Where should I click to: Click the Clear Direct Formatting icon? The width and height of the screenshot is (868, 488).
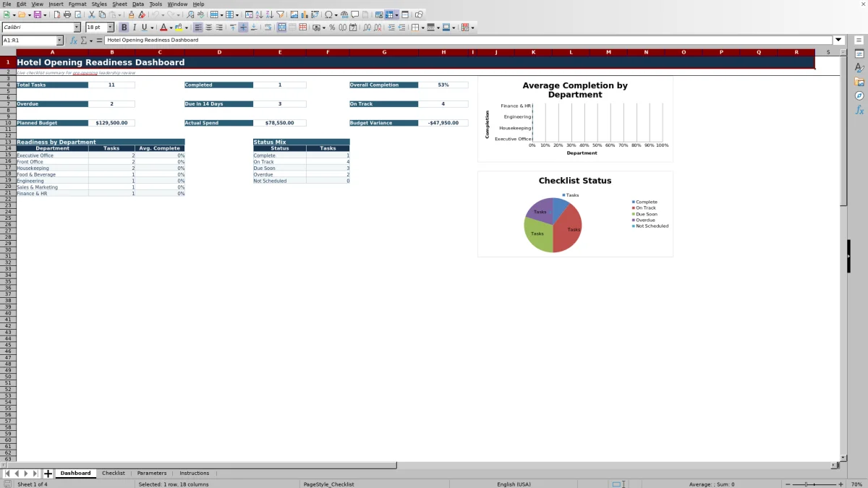pyautogui.click(x=142, y=14)
